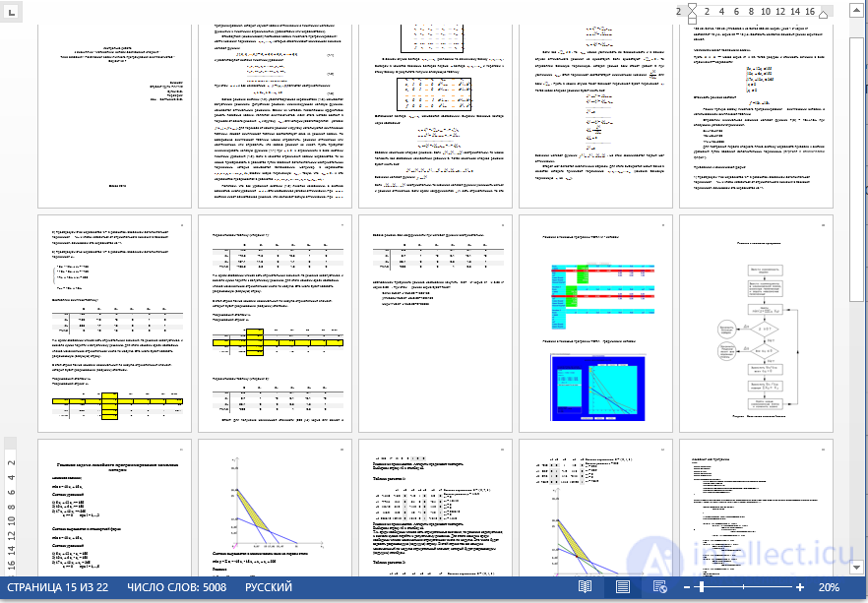
Task: Click the zoom in plus button
Action: click(x=800, y=587)
